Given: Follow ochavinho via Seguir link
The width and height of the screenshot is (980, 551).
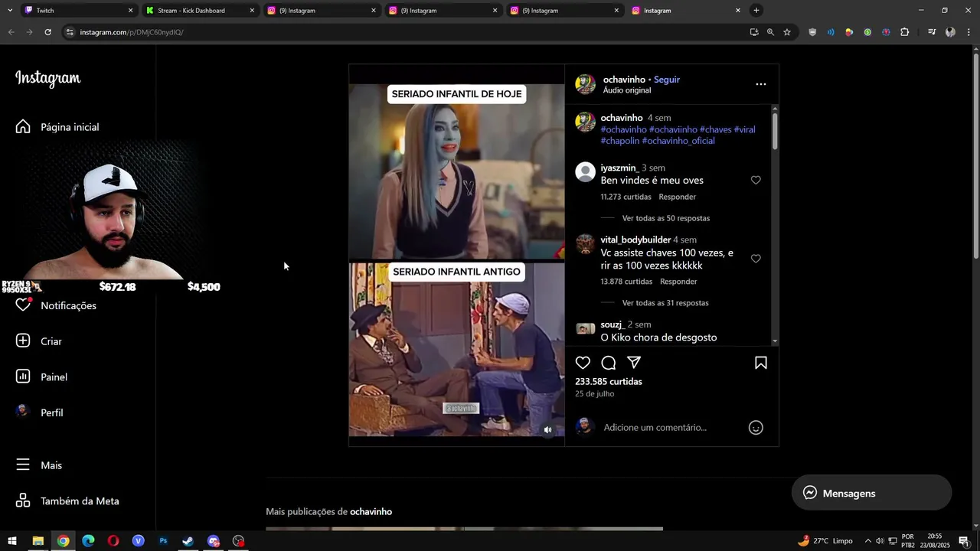Looking at the screenshot, I should click(667, 80).
